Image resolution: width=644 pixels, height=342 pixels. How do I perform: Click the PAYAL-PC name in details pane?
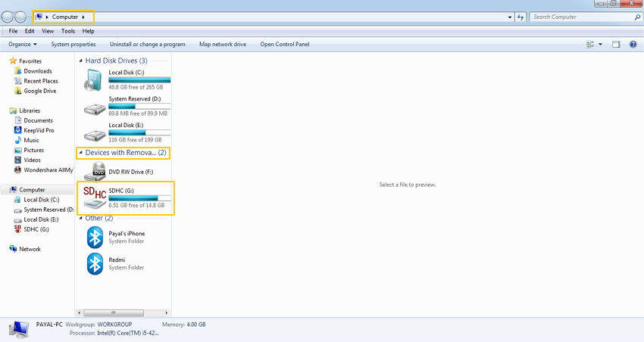click(49, 325)
